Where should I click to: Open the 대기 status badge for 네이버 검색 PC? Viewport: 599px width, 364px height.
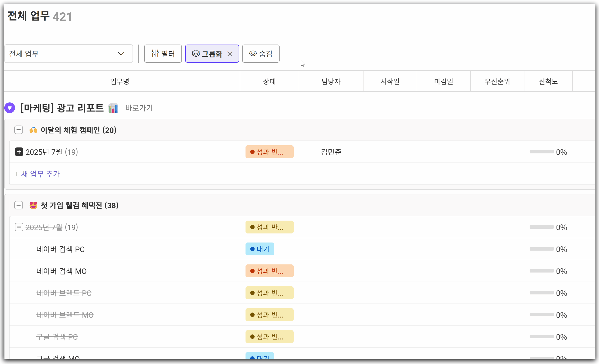[260, 249]
